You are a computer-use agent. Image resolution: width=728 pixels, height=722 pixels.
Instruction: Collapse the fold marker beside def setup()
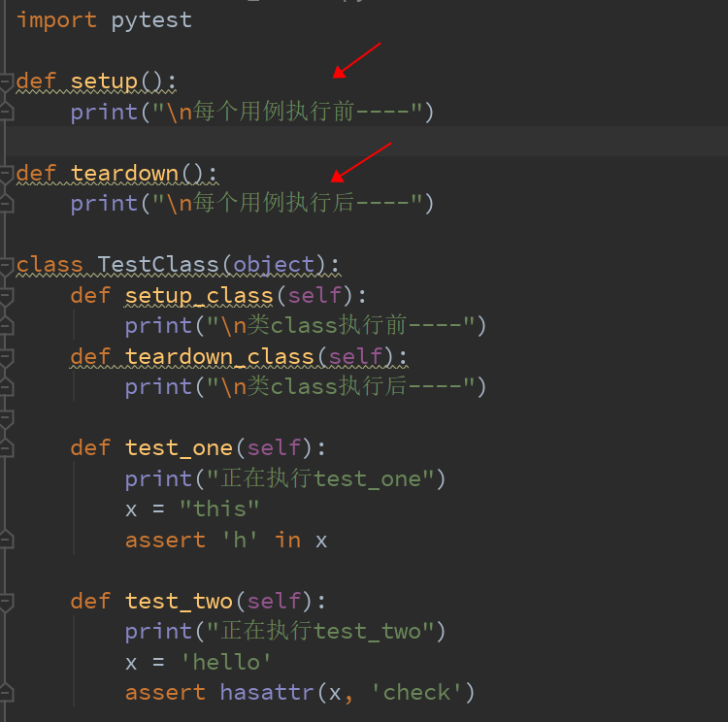[6, 82]
